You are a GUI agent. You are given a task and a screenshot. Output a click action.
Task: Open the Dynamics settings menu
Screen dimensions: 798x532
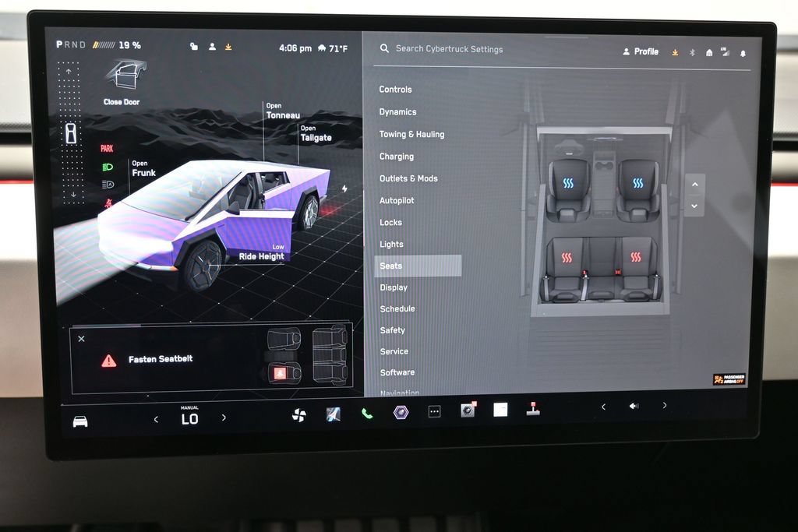[x=397, y=112]
